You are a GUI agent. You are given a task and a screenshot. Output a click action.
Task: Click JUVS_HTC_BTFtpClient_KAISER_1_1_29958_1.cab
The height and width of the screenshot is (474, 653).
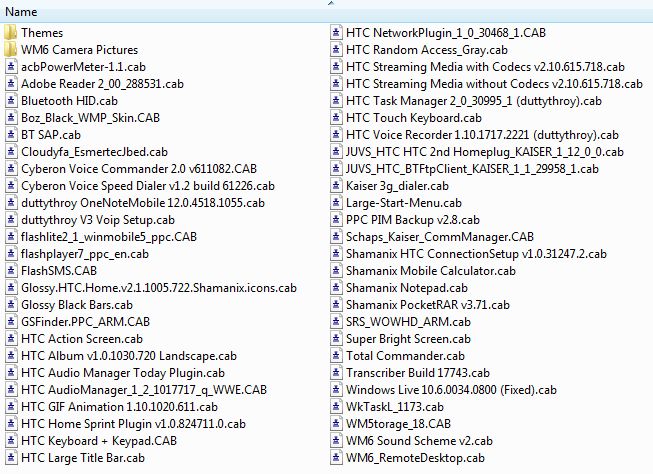(472, 169)
